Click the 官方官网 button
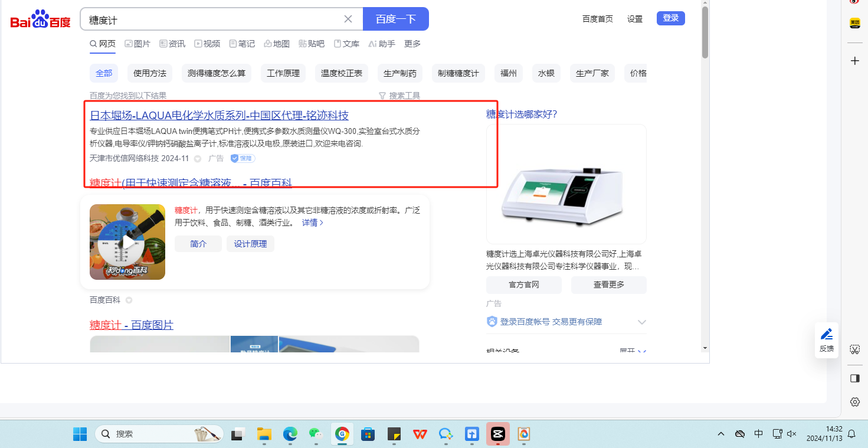The height and width of the screenshot is (448, 868). (x=524, y=285)
